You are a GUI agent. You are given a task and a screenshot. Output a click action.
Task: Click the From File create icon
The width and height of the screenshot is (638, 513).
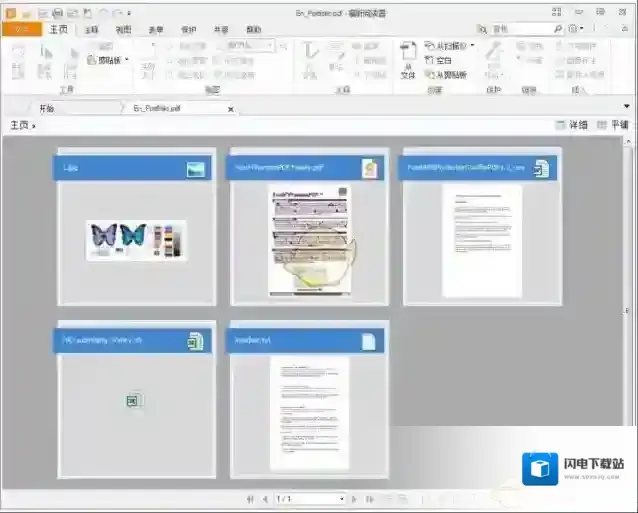tap(407, 58)
